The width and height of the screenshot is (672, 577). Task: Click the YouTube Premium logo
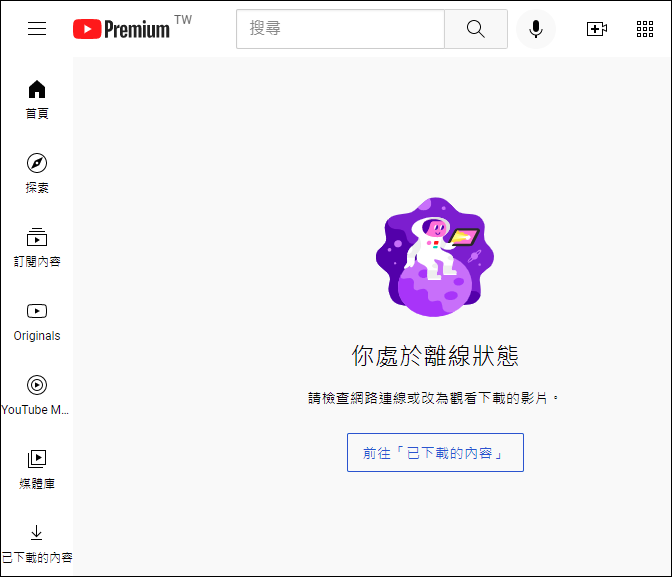tap(121, 29)
